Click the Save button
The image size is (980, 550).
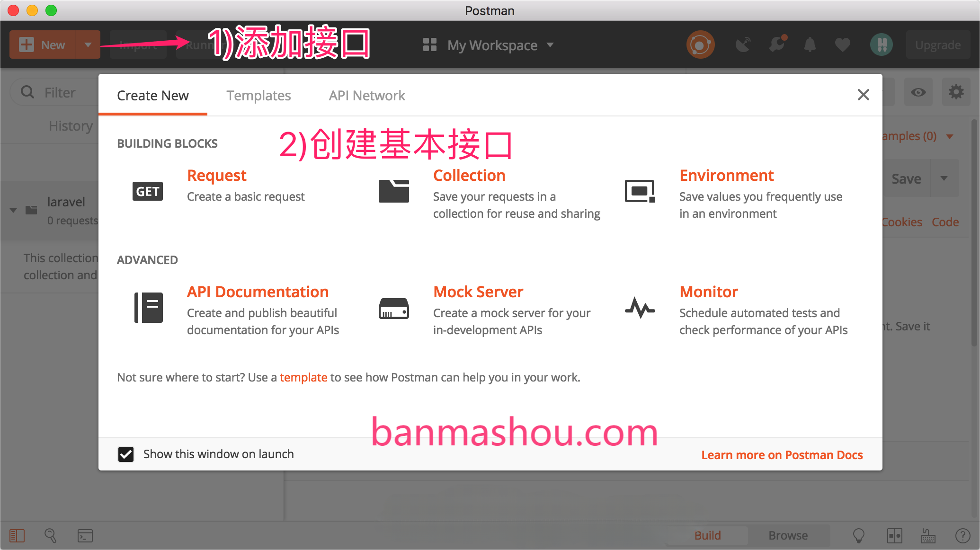(906, 178)
